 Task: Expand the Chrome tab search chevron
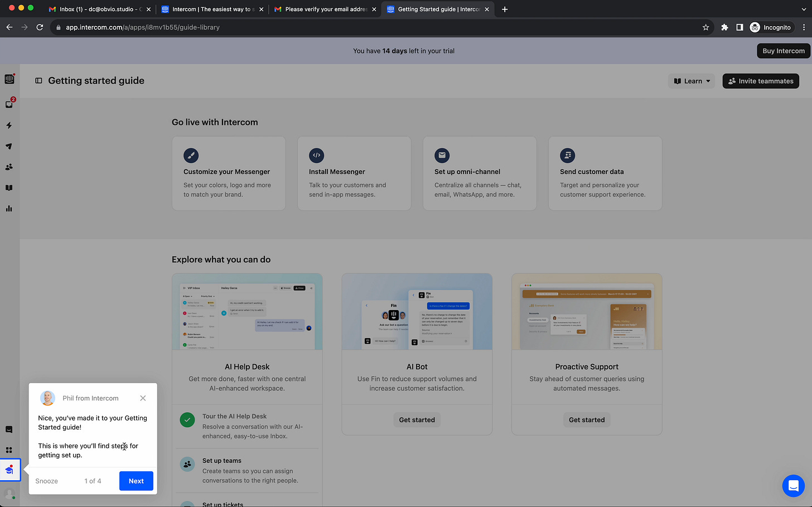(x=804, y=9)
